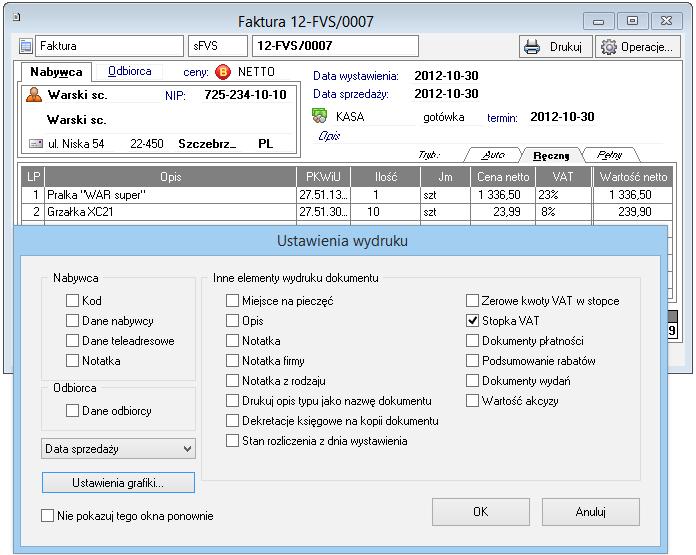
Task: Open the Operacje menu button
Action: pyautogui.click(x=638, y=47)
